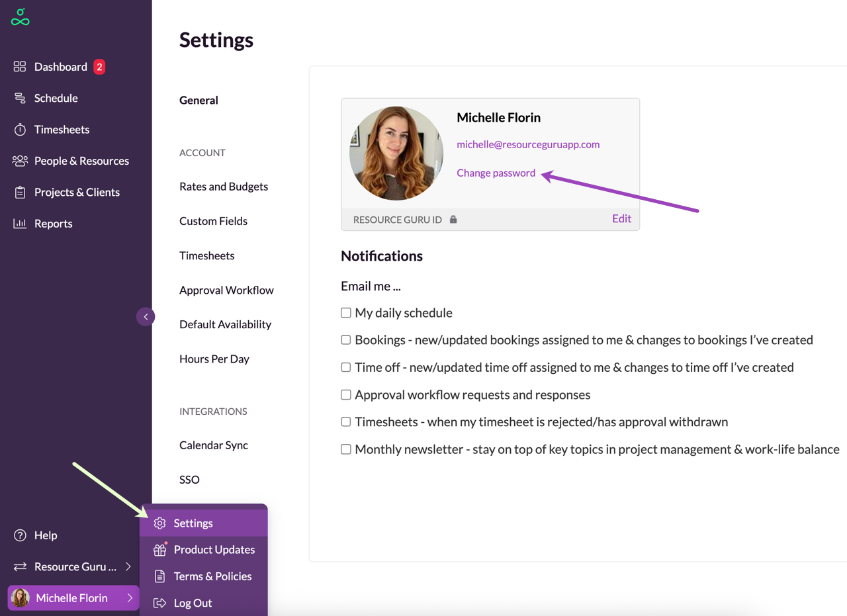847x616 pixels.
Task: Click the Settings page title
Action: click(216, 40)
